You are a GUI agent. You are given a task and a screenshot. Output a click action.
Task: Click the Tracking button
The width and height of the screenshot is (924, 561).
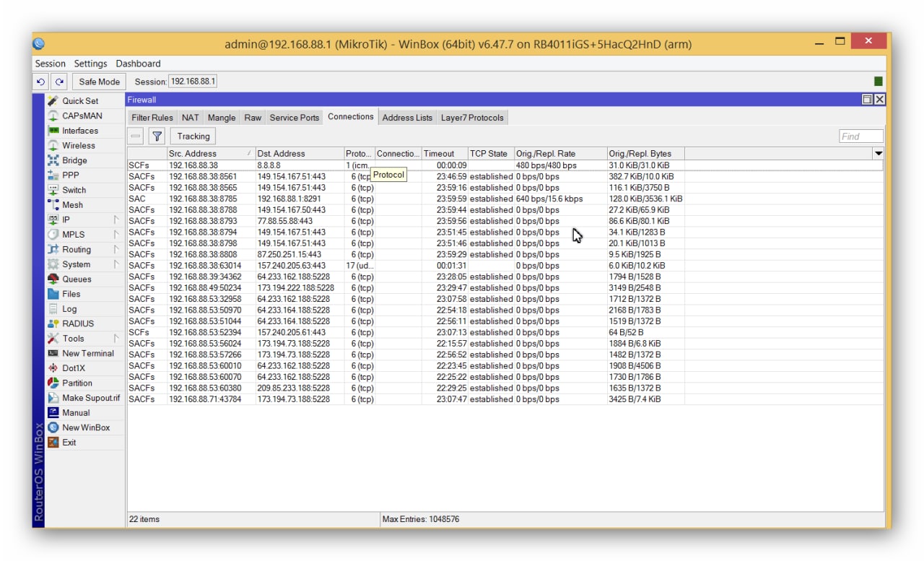[x=193, y=136]
